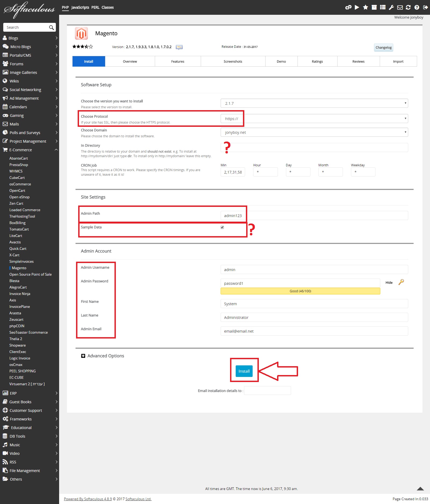Click the blue Install button
Screen dimensions: 430x504
[x=244, y=371]
